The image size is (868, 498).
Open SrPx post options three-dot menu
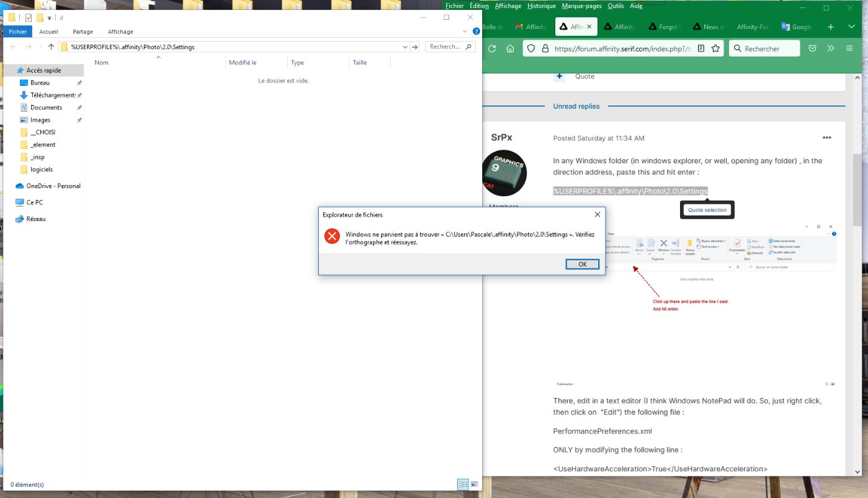(x=826, y=137)
